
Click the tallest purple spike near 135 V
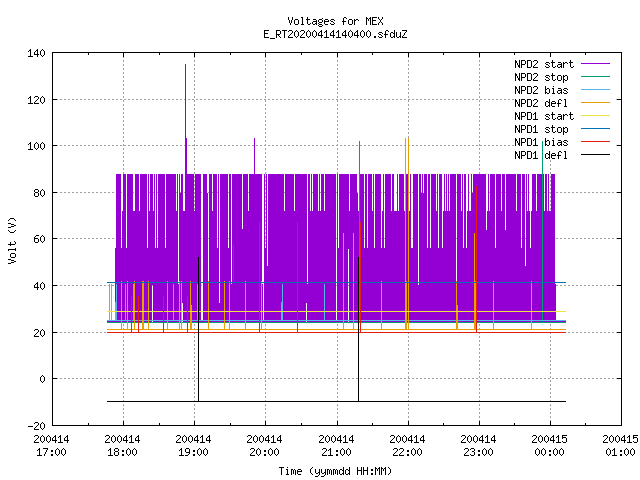coord(185,118)
